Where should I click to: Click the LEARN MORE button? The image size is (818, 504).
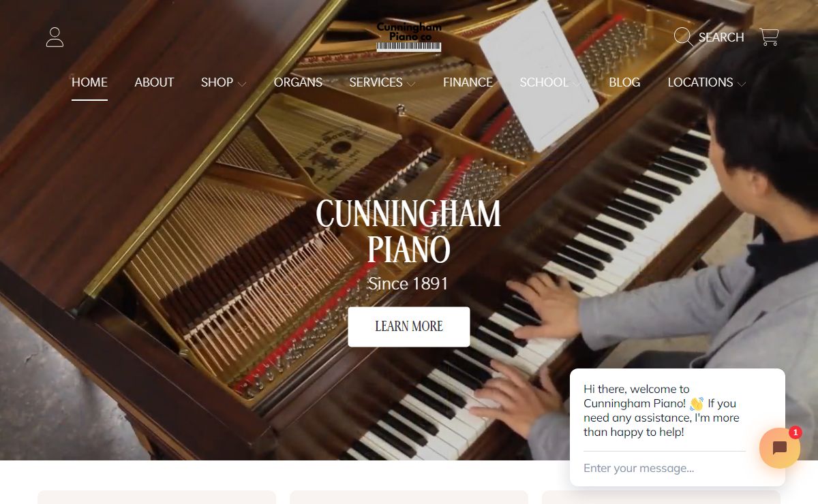pyautogui.click(x=409, y=327)
